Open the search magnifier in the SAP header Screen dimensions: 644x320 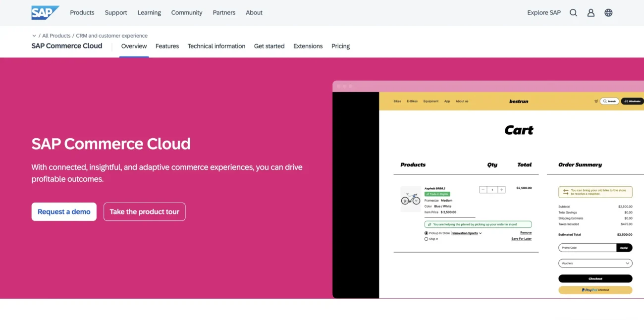click(x=573, y=12)
